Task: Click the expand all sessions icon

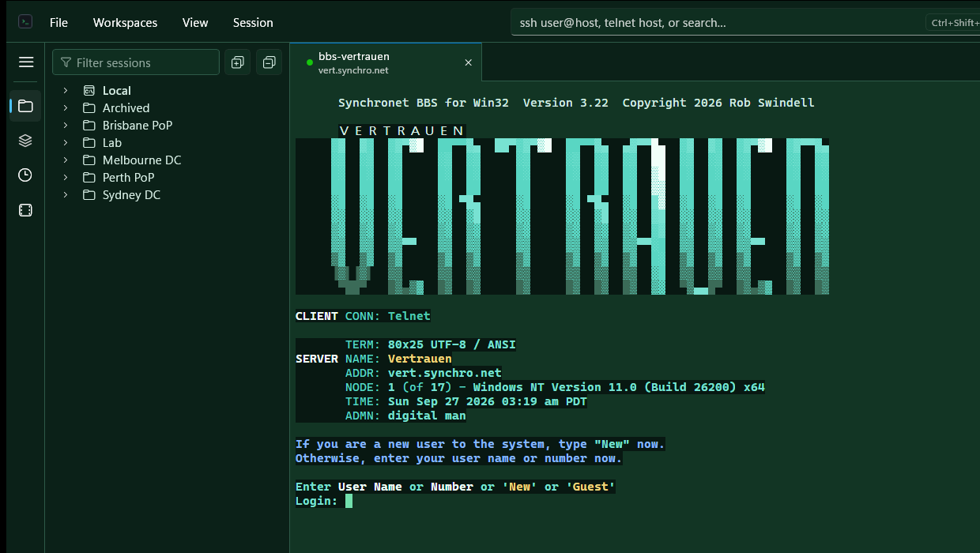Action: click(x=237, y=62)
